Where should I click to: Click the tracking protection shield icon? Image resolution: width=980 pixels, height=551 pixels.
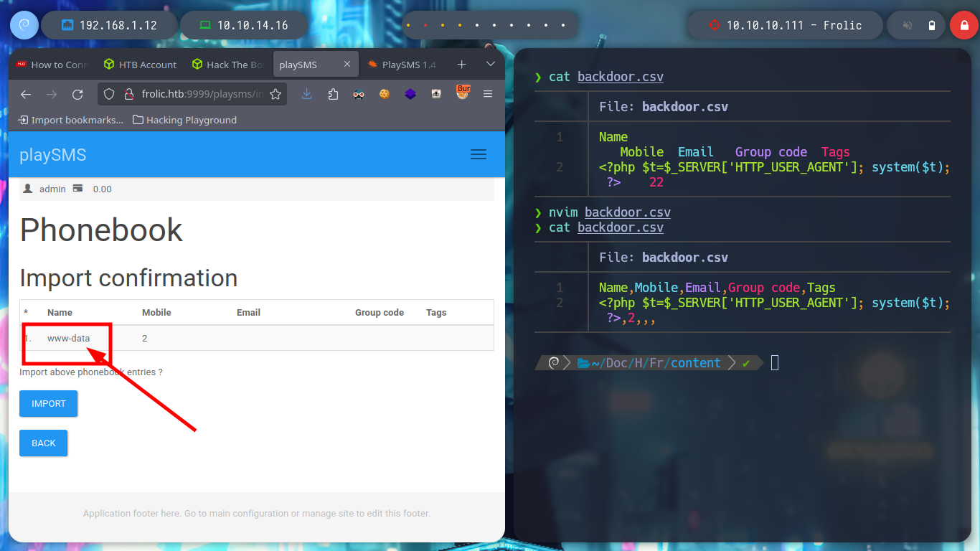coord(109,94)
